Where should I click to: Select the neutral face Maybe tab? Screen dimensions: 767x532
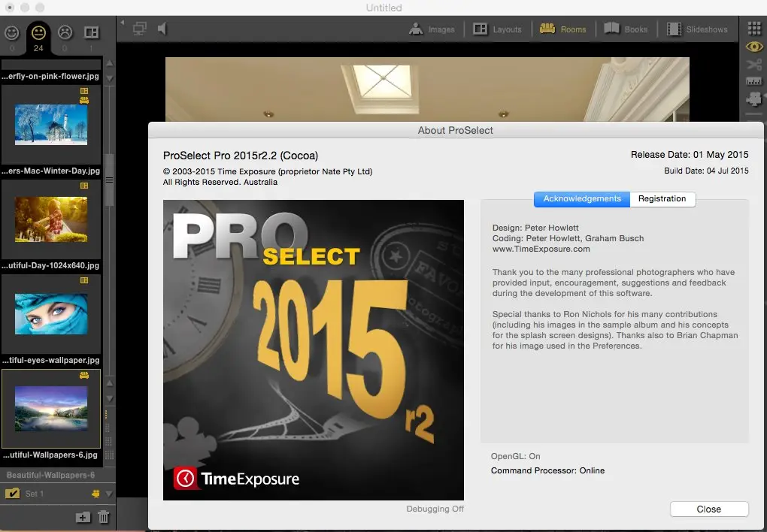[38, 33]
